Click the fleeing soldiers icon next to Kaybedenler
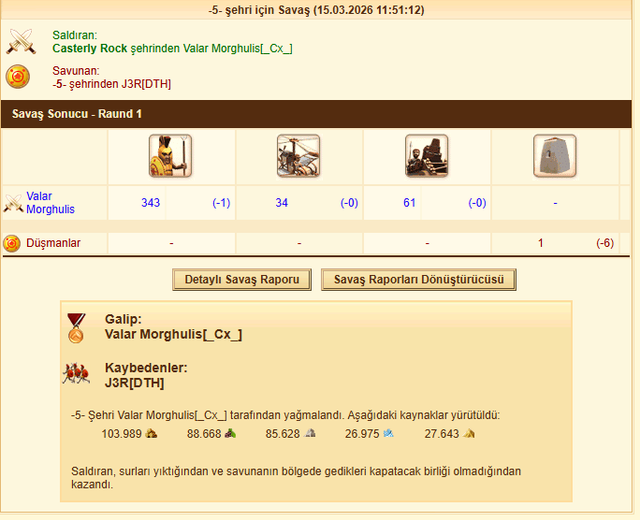Viewport: 640px width, 520px height. 76,373
